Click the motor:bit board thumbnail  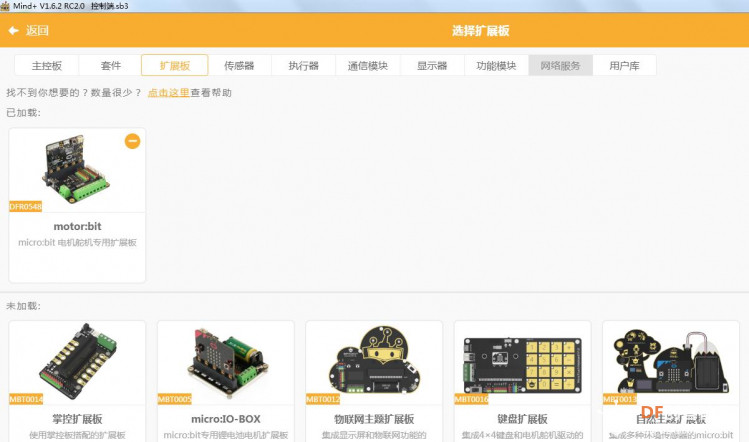click(77, 170)
